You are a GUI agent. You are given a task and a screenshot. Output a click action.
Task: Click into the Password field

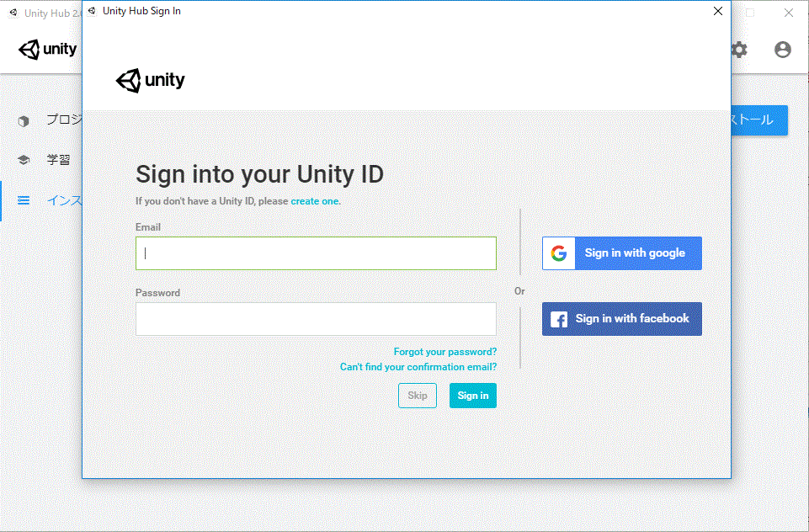(316, 319)
